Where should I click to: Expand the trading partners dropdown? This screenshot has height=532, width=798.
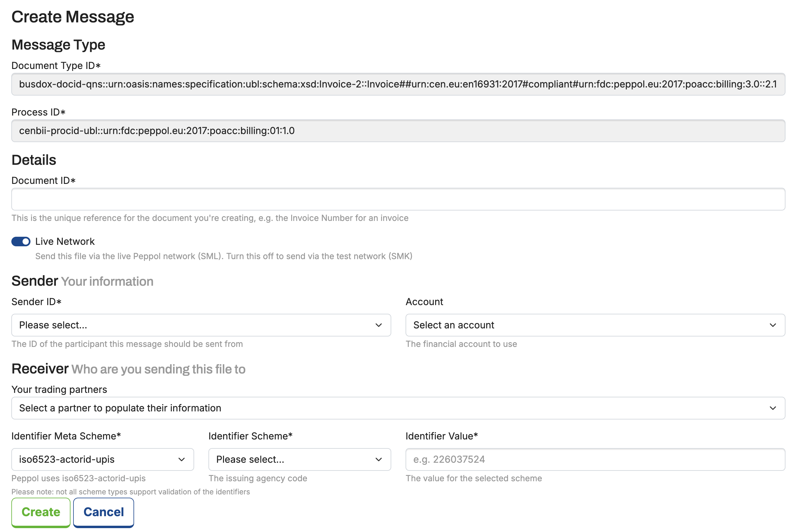[x=398, y=408]
